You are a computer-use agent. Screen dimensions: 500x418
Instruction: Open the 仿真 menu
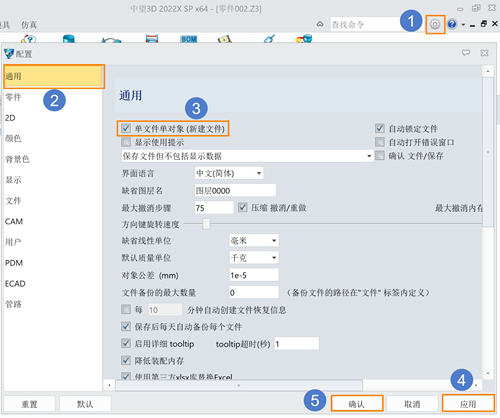pos(29,25)
